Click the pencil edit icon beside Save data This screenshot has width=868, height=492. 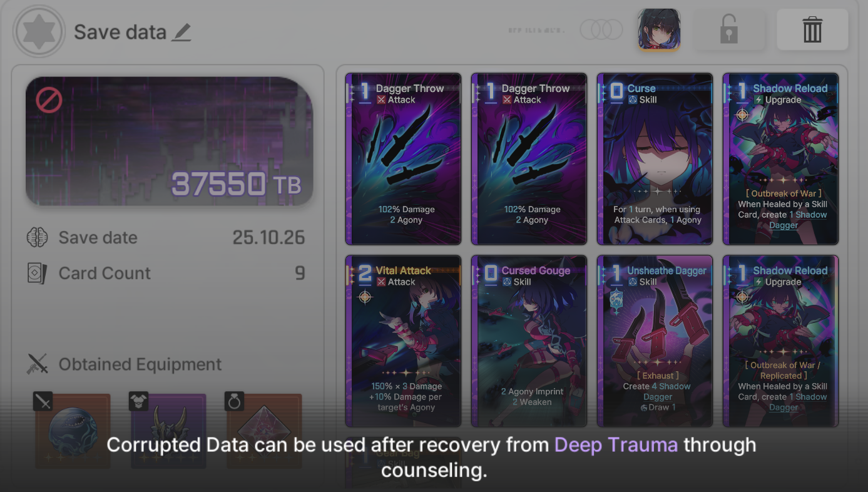coord(181,32)
